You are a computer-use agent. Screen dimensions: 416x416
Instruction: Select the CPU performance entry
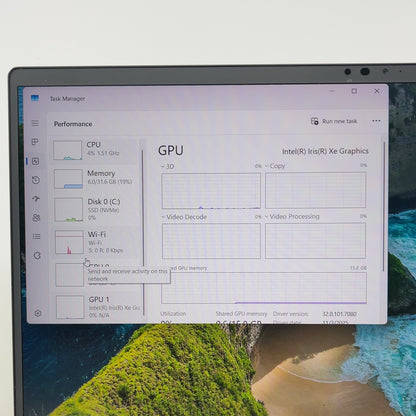pyautogui.click(x=95, y=149)
